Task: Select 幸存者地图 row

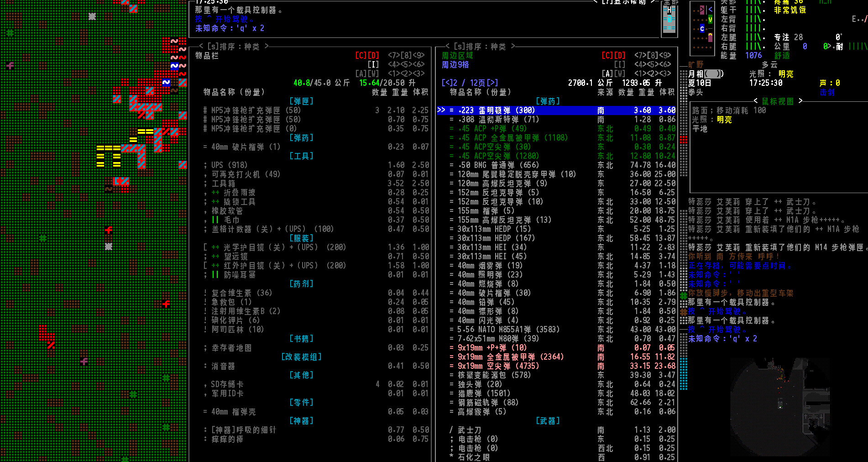Action: [x=315, y=348]
